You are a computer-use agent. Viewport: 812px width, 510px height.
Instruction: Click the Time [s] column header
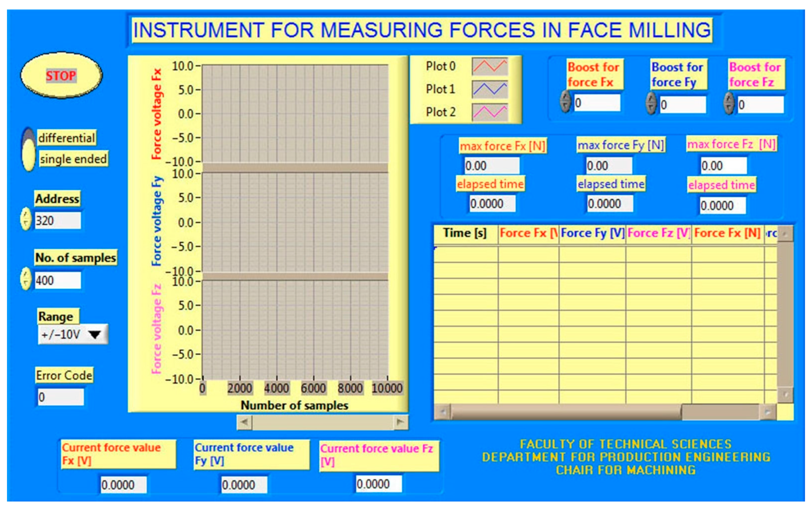tap(465, 233)
